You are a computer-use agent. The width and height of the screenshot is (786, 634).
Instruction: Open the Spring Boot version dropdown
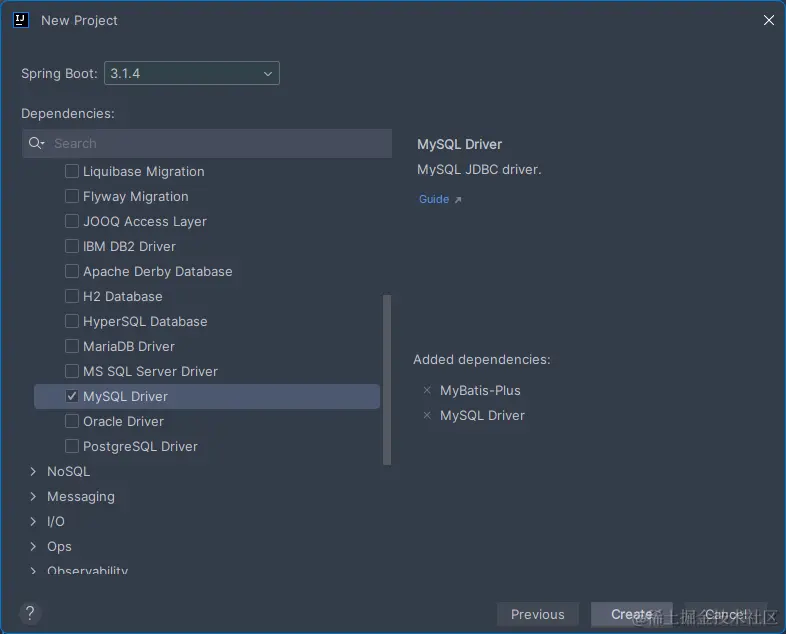[x=191, y=73]
